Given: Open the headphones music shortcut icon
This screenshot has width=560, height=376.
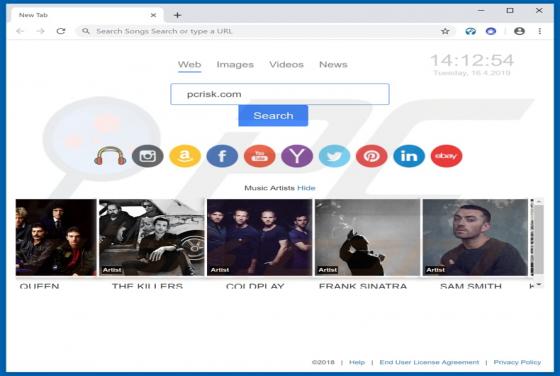Looking at the screenshot, I should pos(110,156).
